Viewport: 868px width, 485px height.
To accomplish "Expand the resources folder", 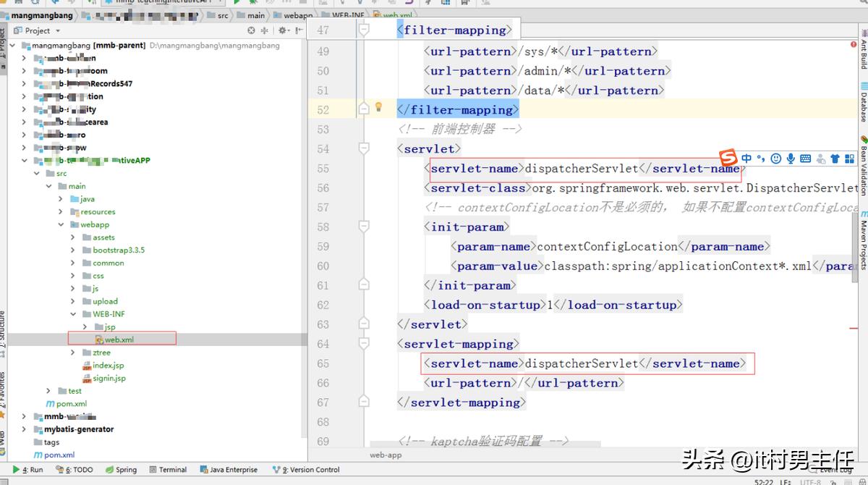I will click(61, 212).
